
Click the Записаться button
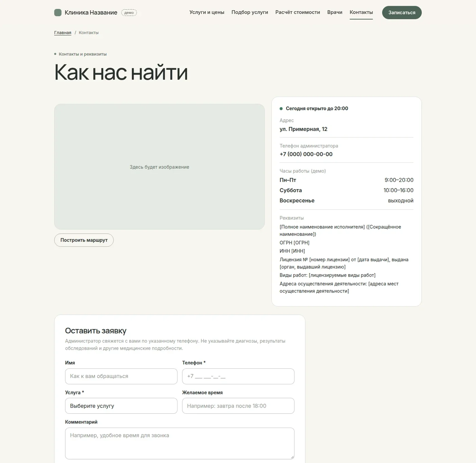coord(402,13)
